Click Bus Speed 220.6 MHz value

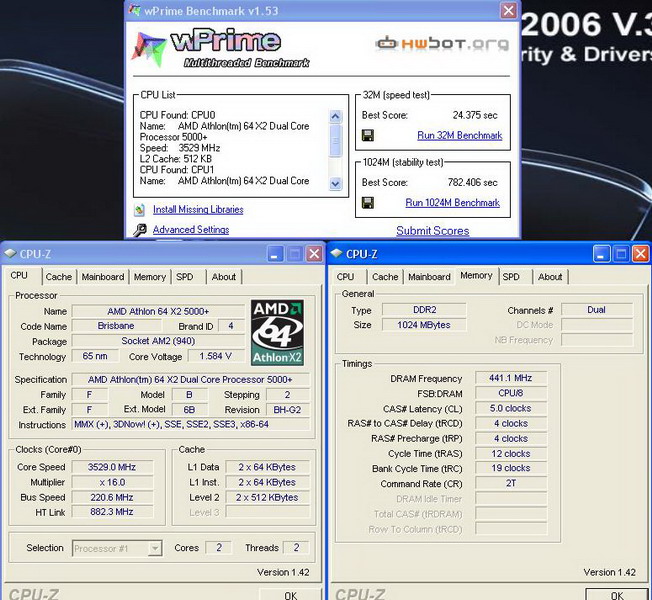pyautogui.click(x=112, y=497)
